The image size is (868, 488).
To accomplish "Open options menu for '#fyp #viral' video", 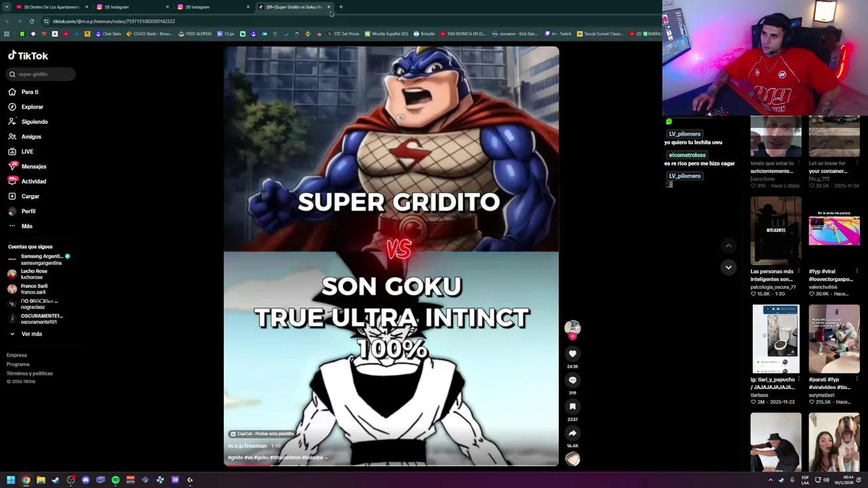I will pyautogui.click(x=857, y=271).
